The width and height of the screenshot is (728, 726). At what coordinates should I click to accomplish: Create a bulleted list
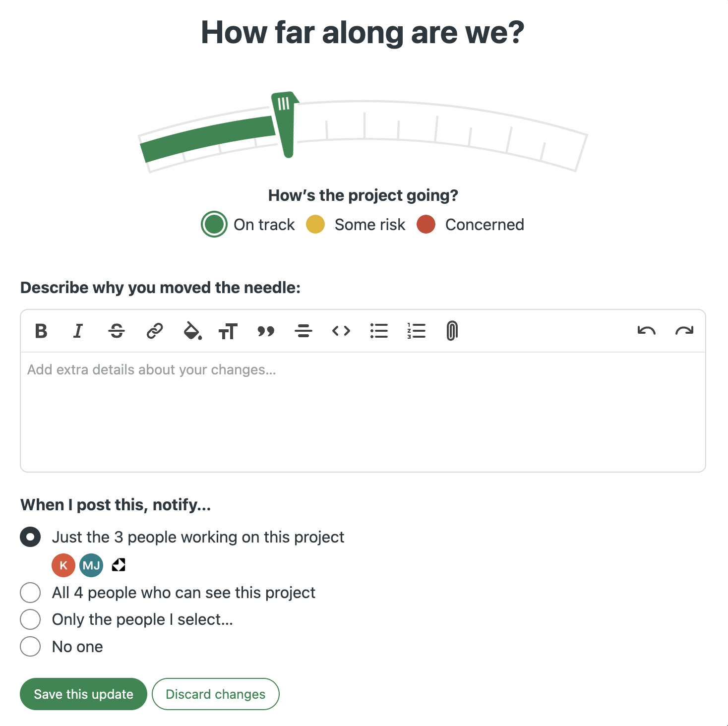coord(379,331)
